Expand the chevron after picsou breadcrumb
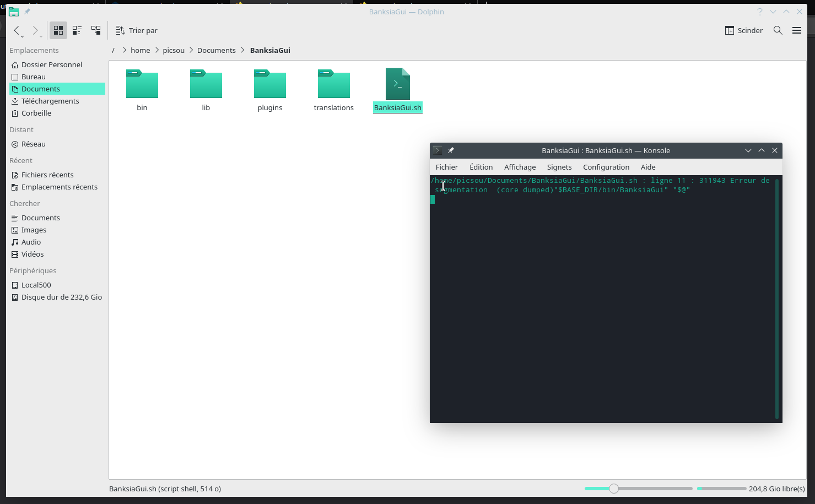 [x=191, y=50]
